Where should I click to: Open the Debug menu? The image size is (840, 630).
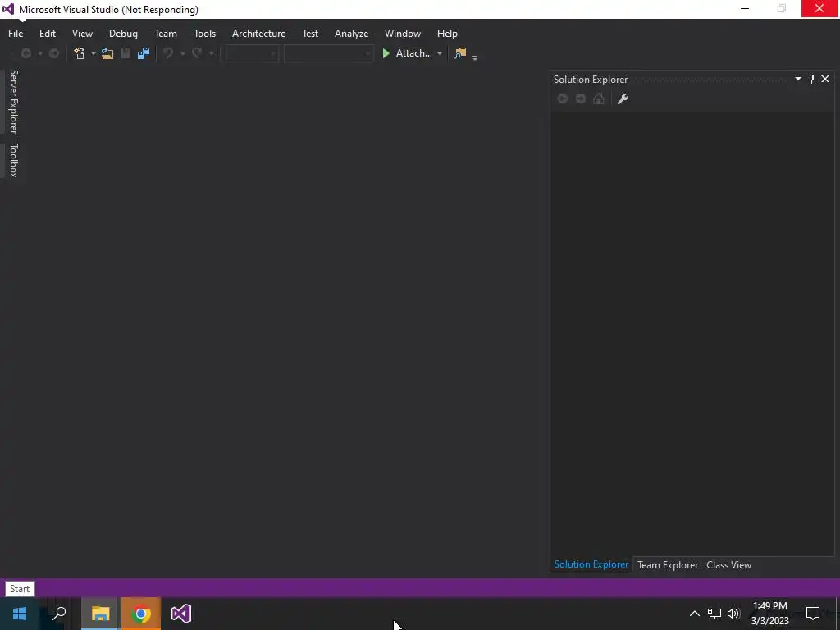(x=123, y=33)
